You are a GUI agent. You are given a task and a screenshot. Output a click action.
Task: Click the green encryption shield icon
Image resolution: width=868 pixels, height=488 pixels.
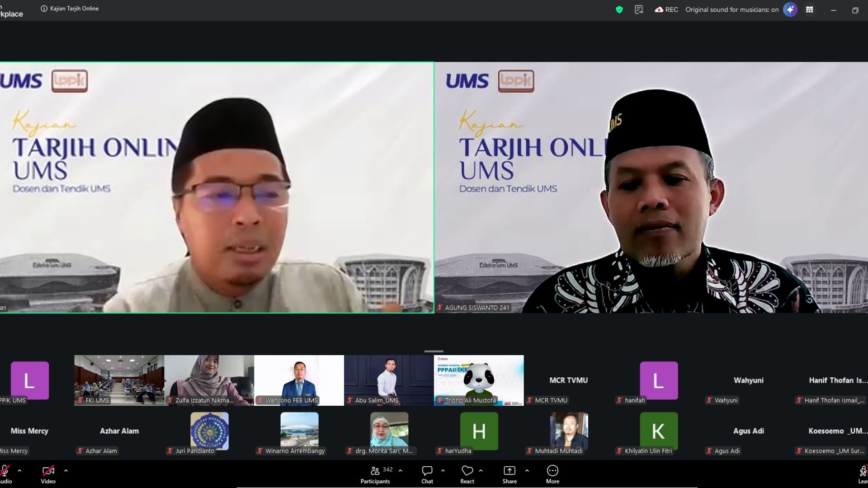pos(619,9)
